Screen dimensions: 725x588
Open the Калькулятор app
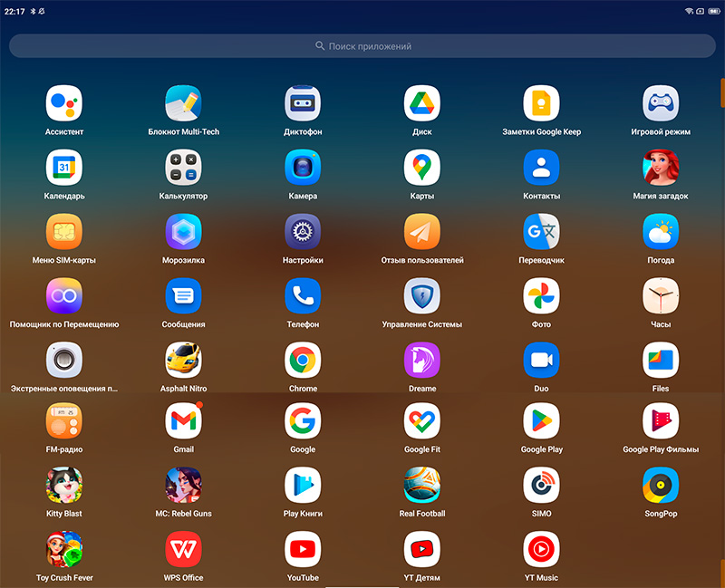point(183,168)
